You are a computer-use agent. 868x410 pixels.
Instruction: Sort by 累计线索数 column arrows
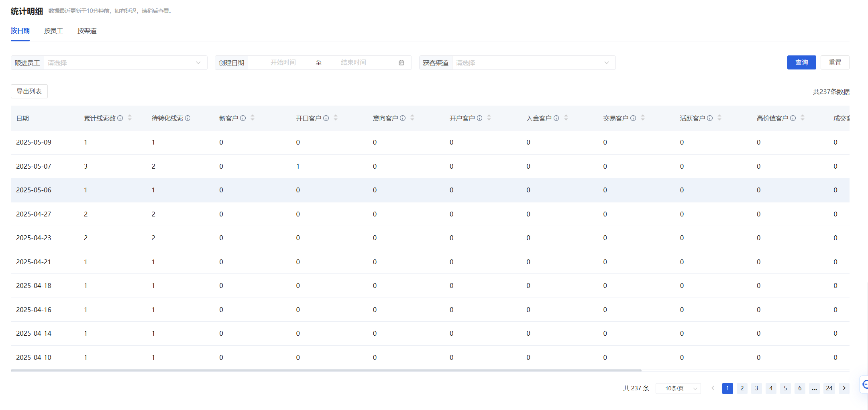pos(130,118)
